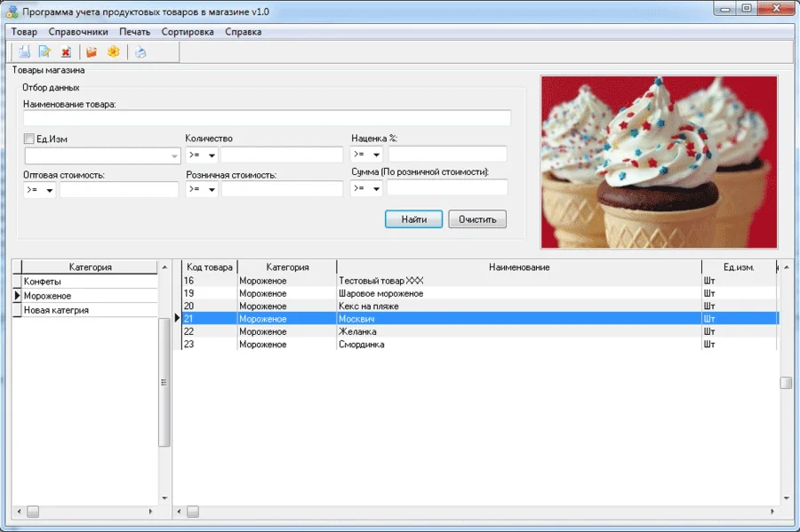Click the edit product pencil icon
This screenshot has width=800, height=532.
(44, 52)
